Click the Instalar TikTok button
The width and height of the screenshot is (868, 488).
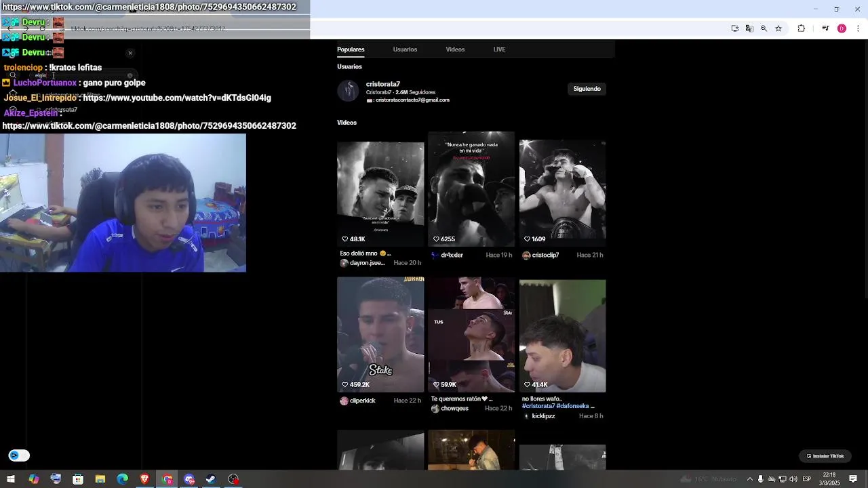pos(825,456)
